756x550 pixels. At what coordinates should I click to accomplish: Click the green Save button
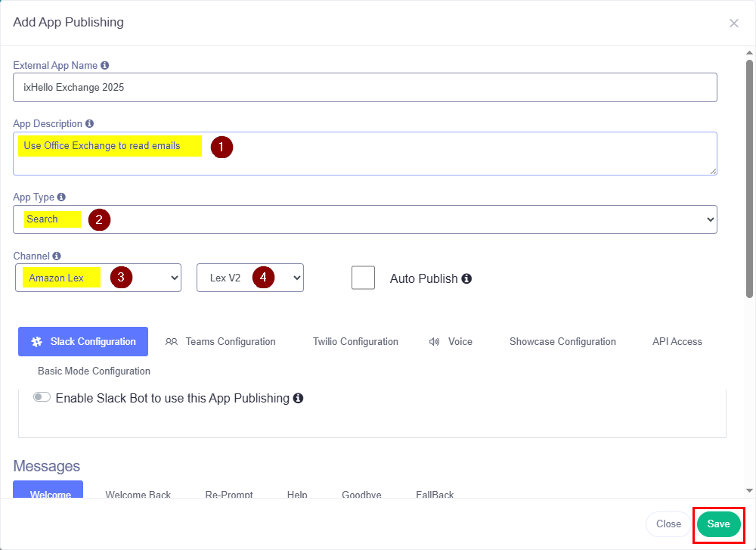718,524
